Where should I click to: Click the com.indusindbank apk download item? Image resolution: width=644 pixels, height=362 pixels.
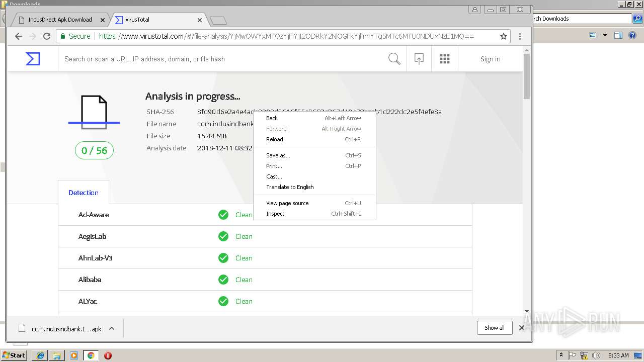click(x=66, y=329)
